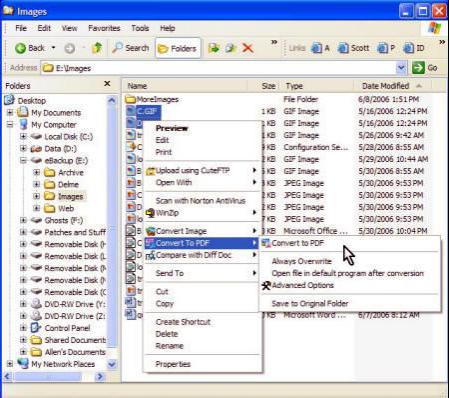The height and width of the screenshot is (398, 449).
Task: Open the address bar dropdown arrow
Action: (401, 68)
